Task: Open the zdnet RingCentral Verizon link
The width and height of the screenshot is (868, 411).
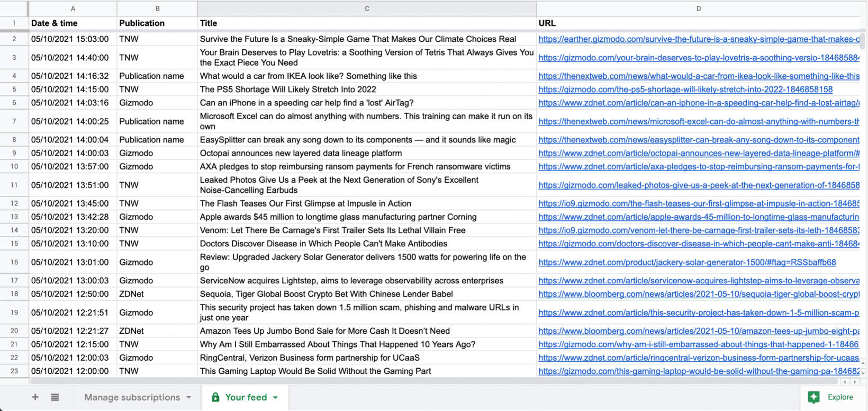Action: pyautogui.click(x=699, y=358)
